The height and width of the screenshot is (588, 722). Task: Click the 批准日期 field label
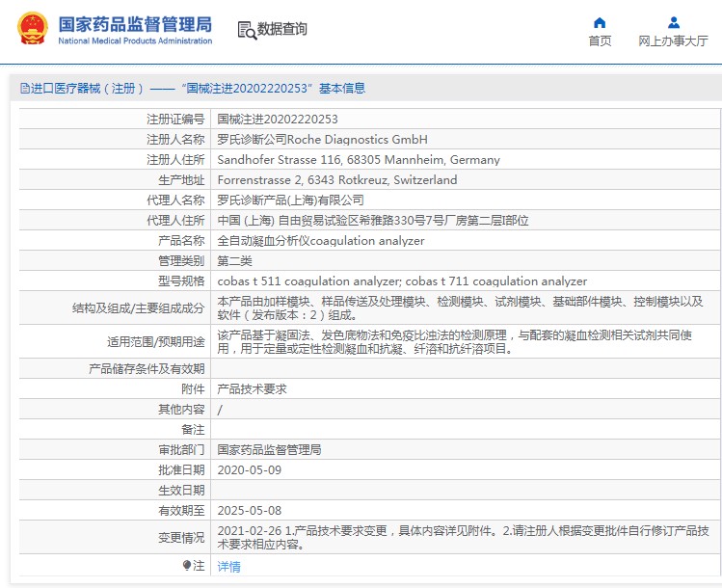point(181,470)
